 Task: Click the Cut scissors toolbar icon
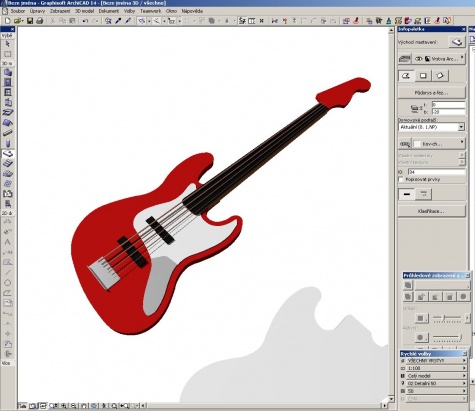pos(52,21)
